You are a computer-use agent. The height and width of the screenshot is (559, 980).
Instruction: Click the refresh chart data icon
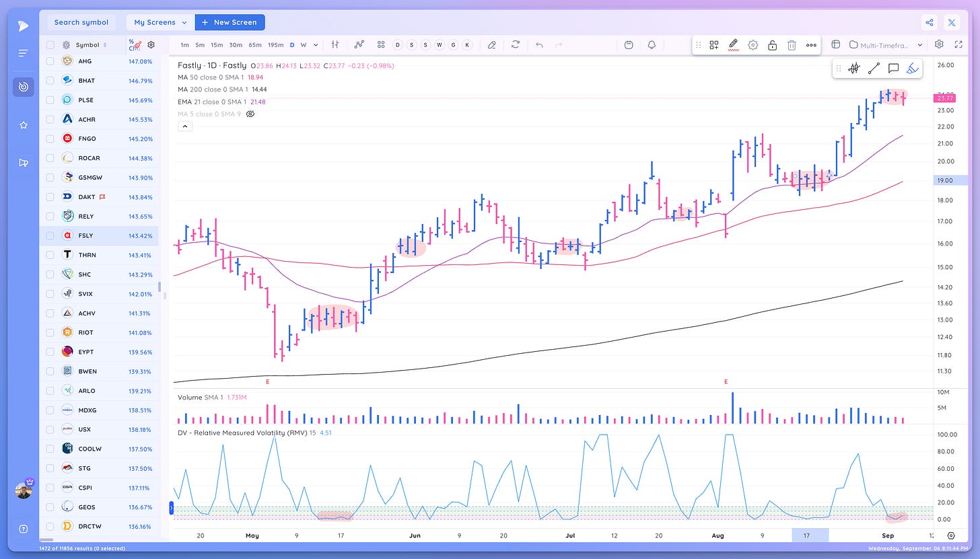pos(516,44)
